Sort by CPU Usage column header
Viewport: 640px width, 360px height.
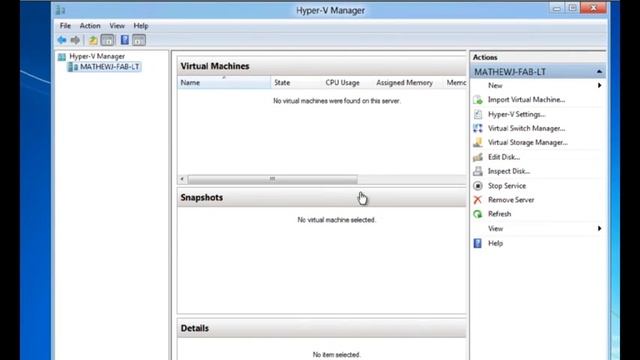pos(347,82)
